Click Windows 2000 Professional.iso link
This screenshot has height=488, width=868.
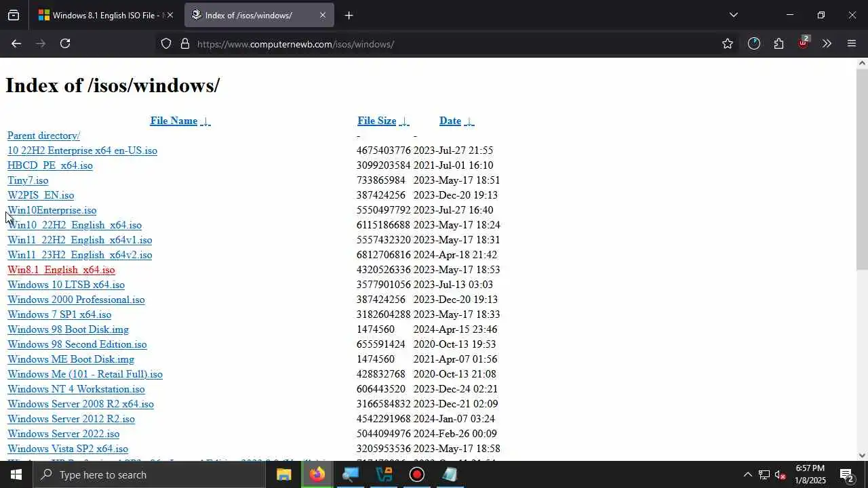76,300
